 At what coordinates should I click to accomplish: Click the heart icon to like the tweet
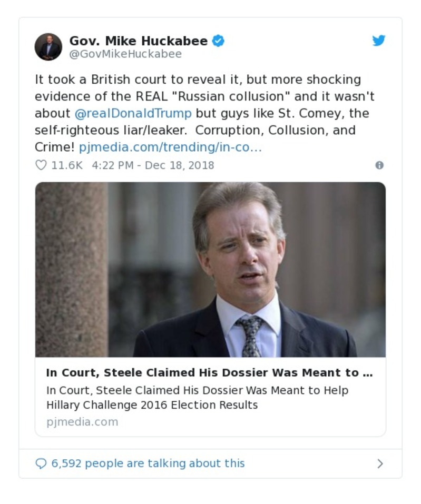(x=41, y=165)
